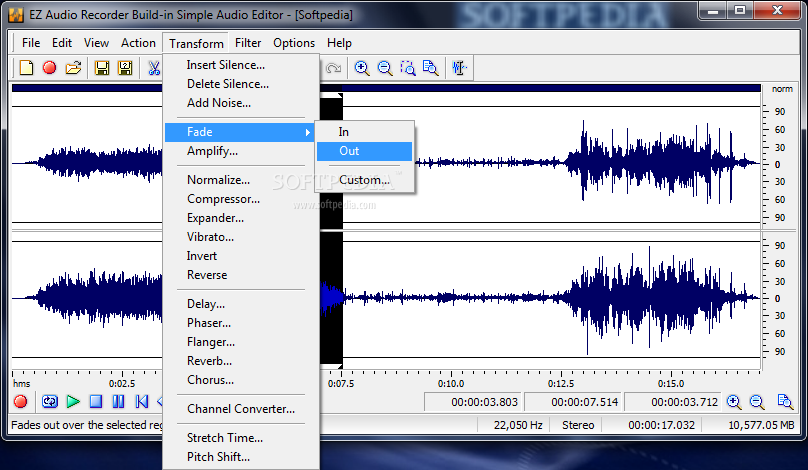Choose Delete Silence in the menu
Image resolution: width=808 pixels, height=470 pixels.
pyautogui.click(x=240, y=84)
